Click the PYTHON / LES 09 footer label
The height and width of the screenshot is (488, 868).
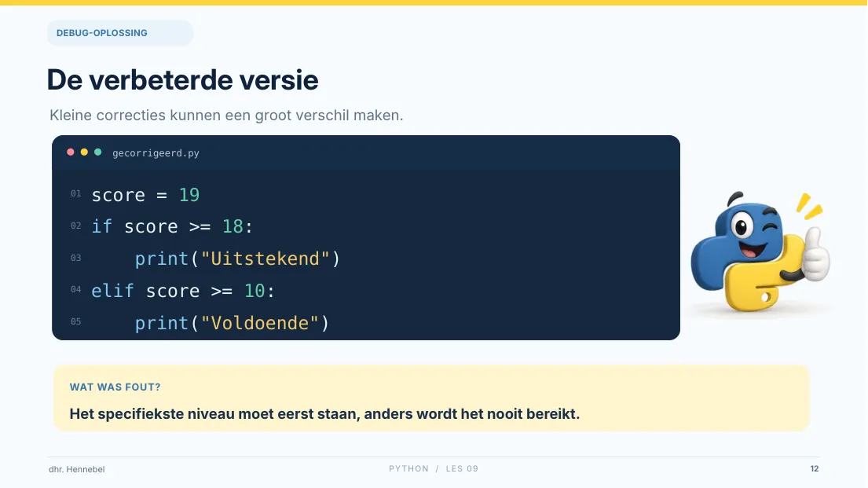[434, 468]
